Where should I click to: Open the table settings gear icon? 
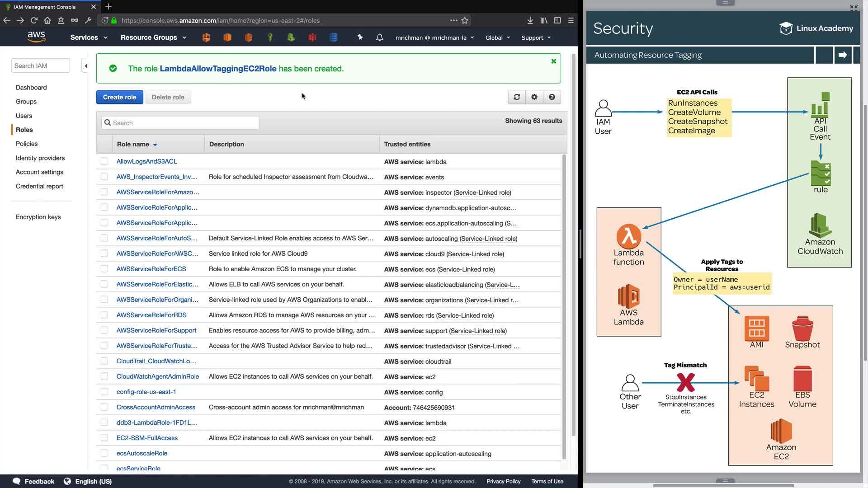tap(534, 97)
